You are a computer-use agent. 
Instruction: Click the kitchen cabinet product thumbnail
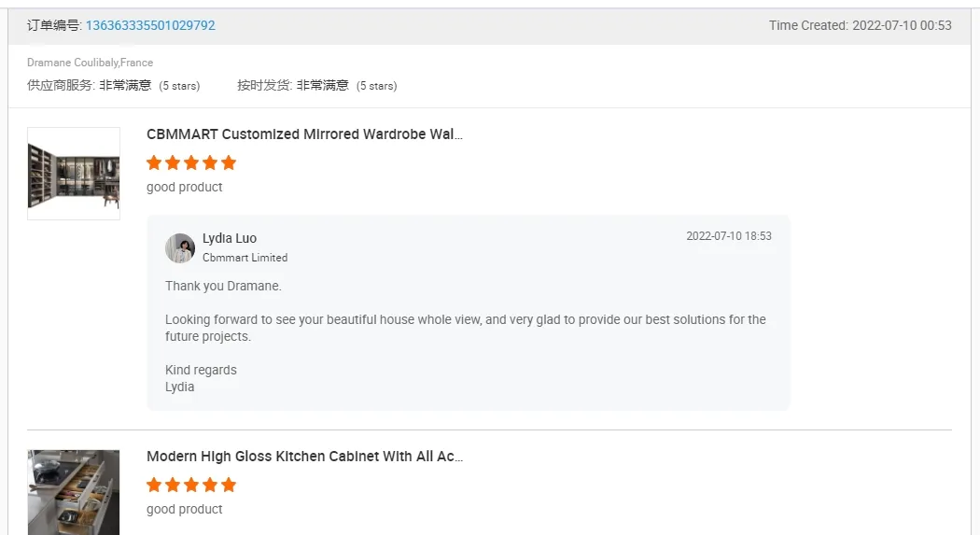point(74,492)
